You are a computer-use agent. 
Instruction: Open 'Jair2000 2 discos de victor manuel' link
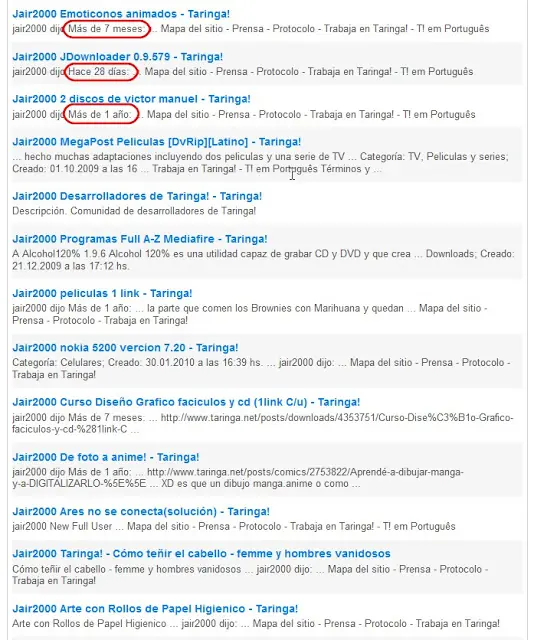131,99
